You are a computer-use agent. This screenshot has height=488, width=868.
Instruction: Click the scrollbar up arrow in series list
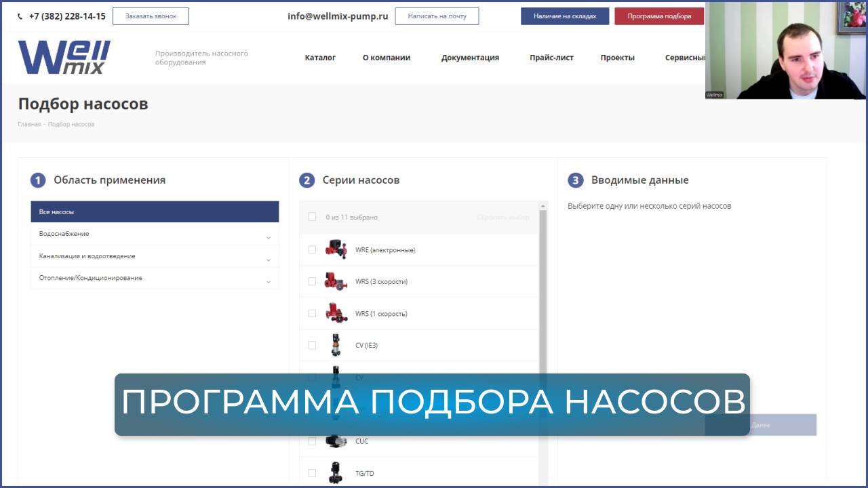543,205
